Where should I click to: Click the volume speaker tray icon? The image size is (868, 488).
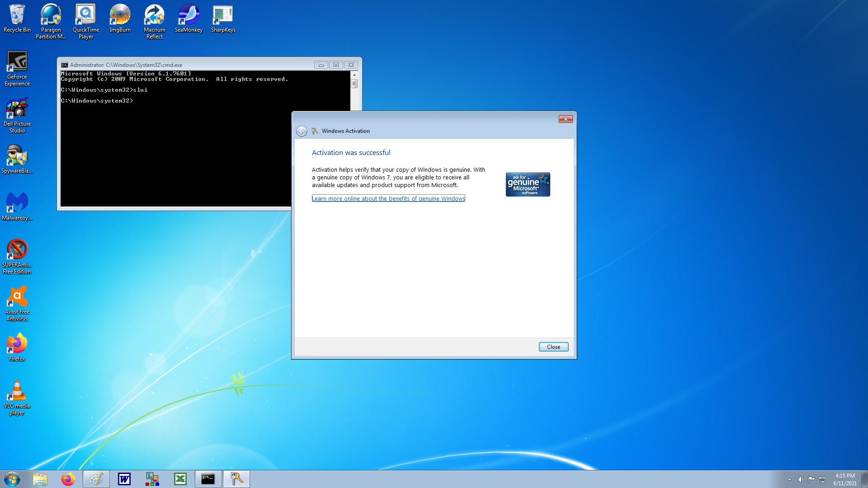point(800,479)
